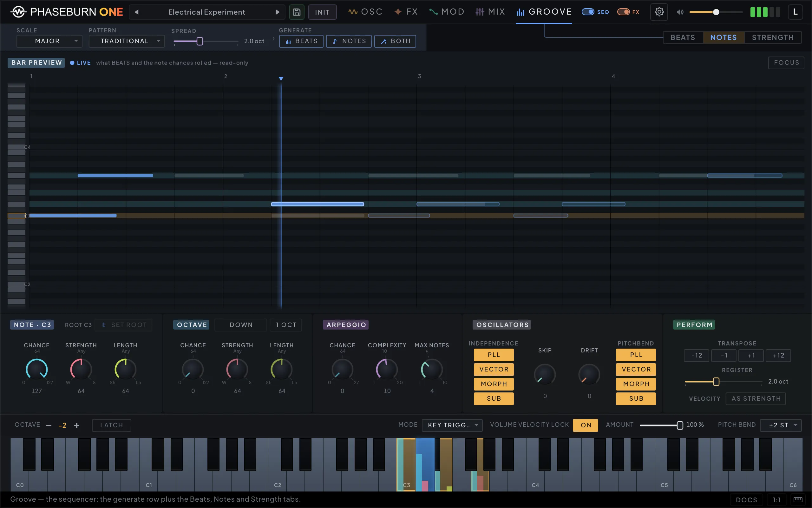
Task: Turn off Volume Velocity Lock
Action: tap(586, 425)
